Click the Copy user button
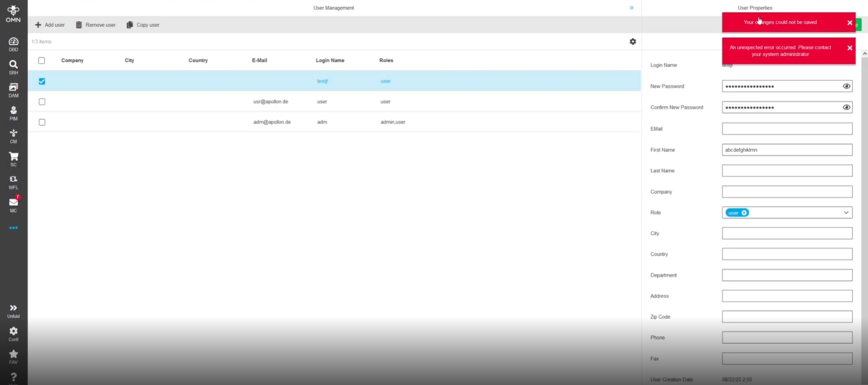Viewport: 868px width, 385px height. pyautogui.click(x=143, y=25)
